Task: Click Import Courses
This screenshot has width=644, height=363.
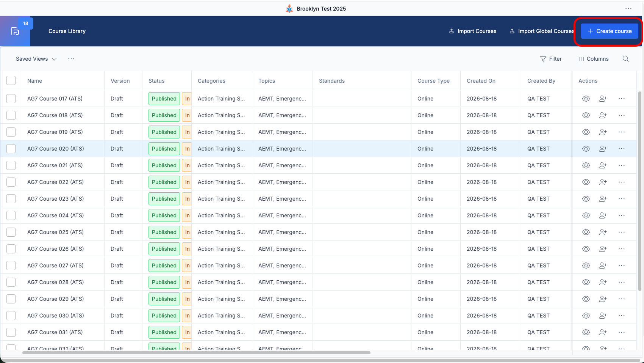Action: pyautogui.click(x=472, y=31)
